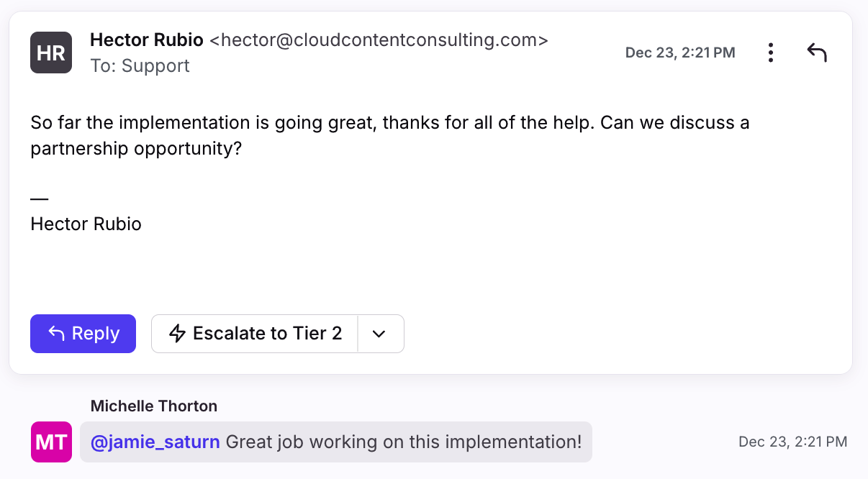Click the comment's timestamp beside Michelle's note
The image size is (868, 479).
coord(792,442)
